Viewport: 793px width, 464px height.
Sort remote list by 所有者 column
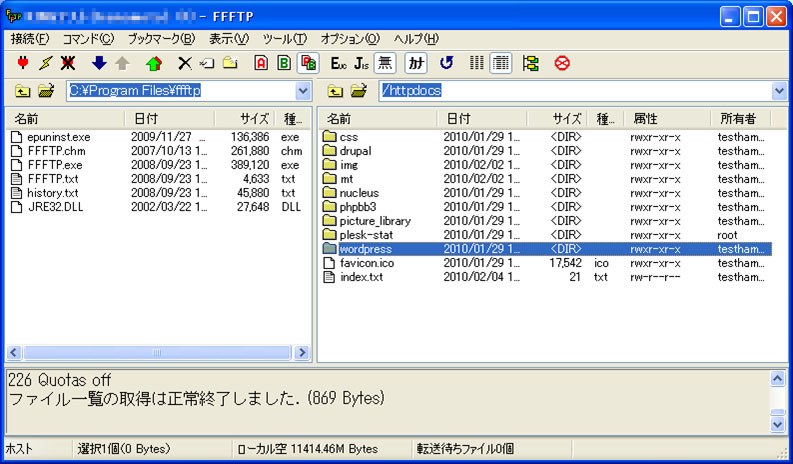click(740, 119)
